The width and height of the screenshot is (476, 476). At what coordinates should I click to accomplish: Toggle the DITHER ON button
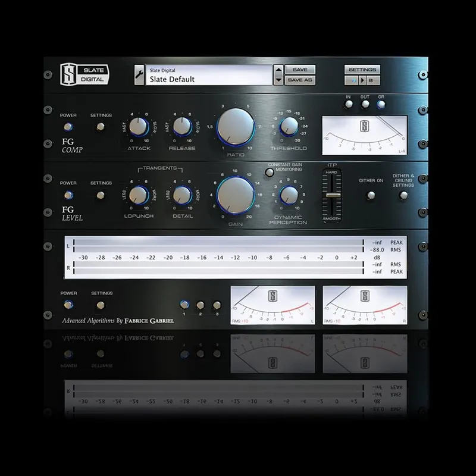tap(370, 195)
